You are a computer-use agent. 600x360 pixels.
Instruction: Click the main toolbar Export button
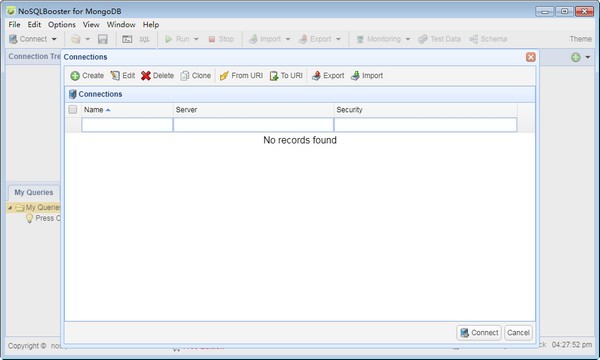pyautogui.click(x=315, y=39)
